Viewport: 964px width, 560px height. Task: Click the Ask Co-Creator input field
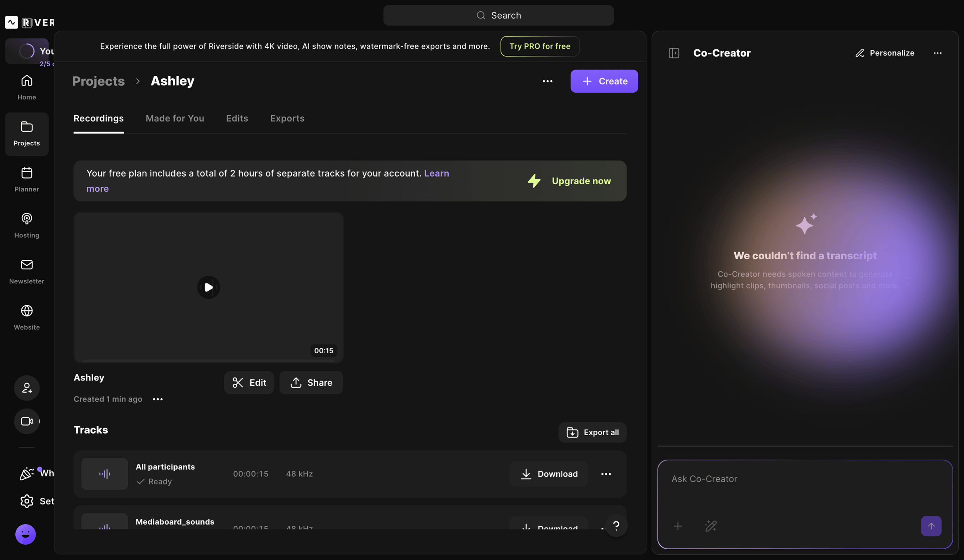pyautogui.click(x=805, y=479)
